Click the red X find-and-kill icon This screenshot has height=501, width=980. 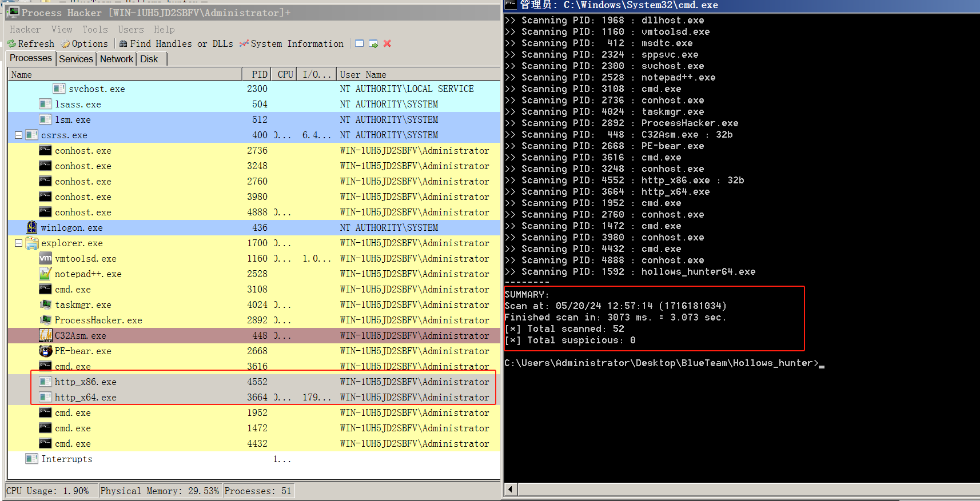[x=387, y=43]
